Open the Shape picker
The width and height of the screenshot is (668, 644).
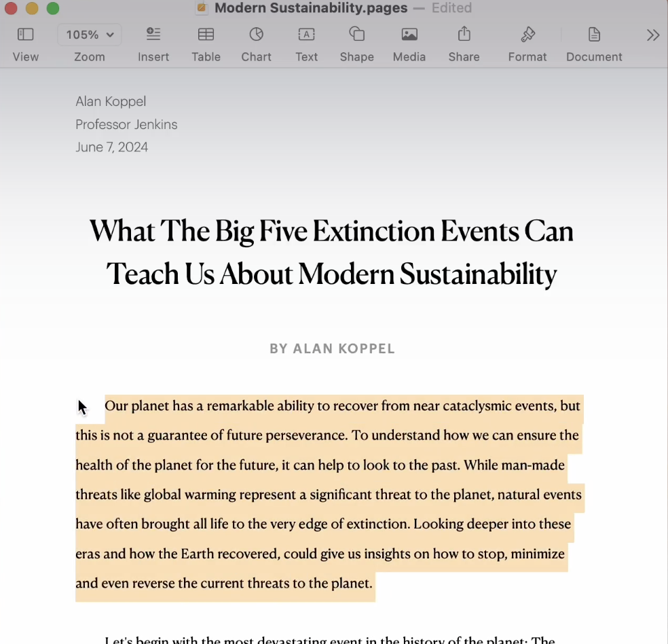[x=357, y=35]
